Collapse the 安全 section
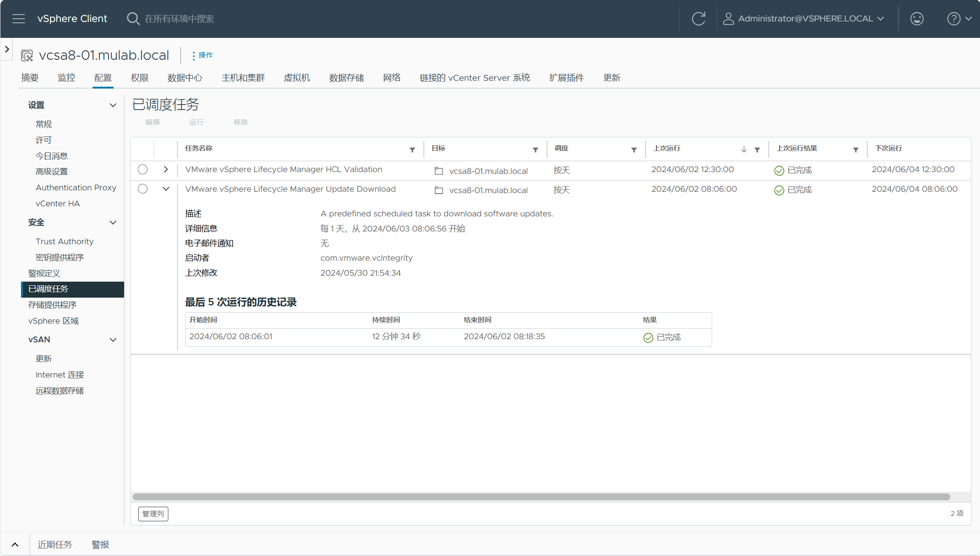This screenshot has height=556, width=980. pos(113,223)
